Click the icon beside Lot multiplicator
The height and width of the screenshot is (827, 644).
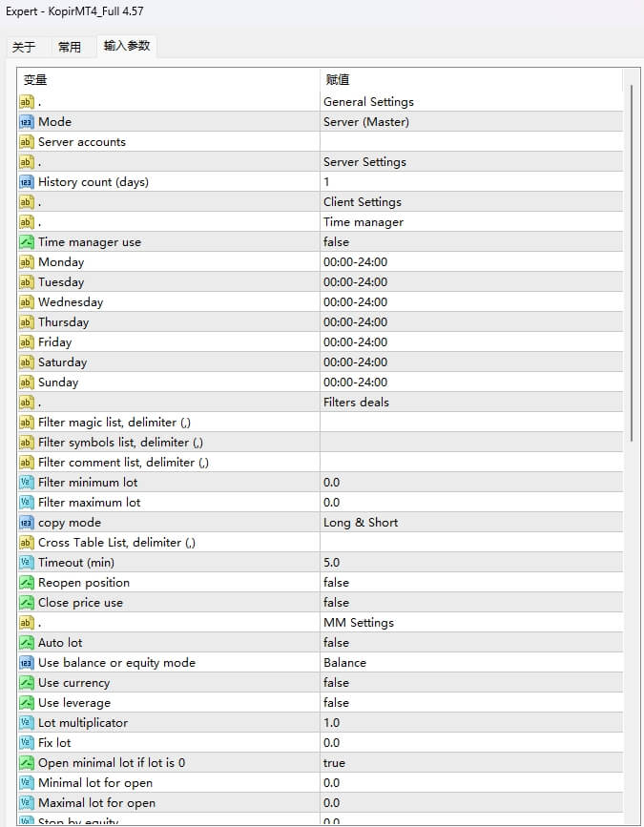pyautogui.click(x=26, y=723)
